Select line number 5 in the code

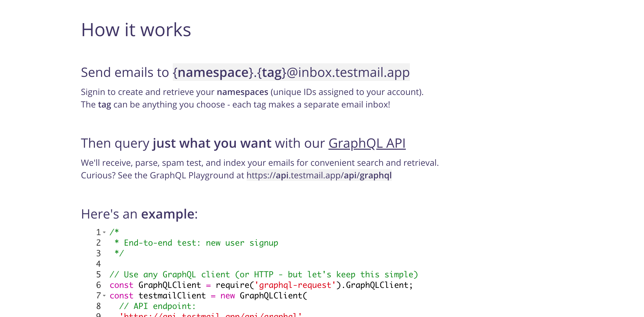click(98, 274)
